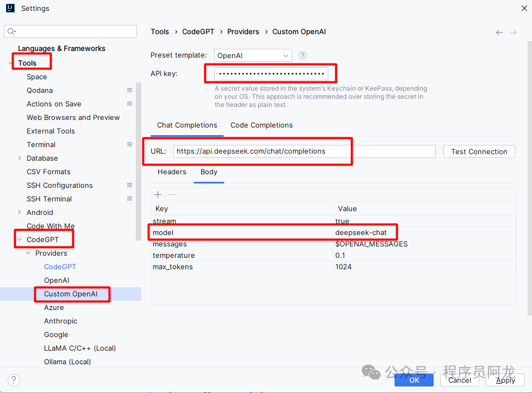Click the search magnifier icon in settings

click(11, 31)
